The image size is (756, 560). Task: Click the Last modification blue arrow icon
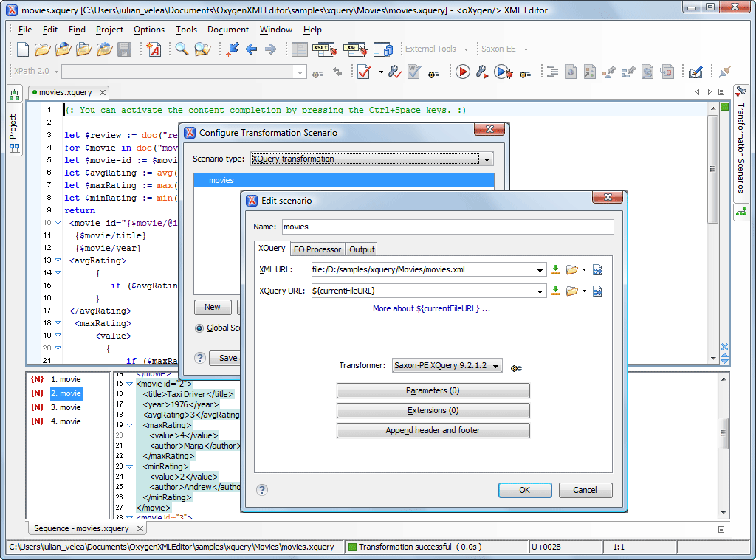click(233, 49)
